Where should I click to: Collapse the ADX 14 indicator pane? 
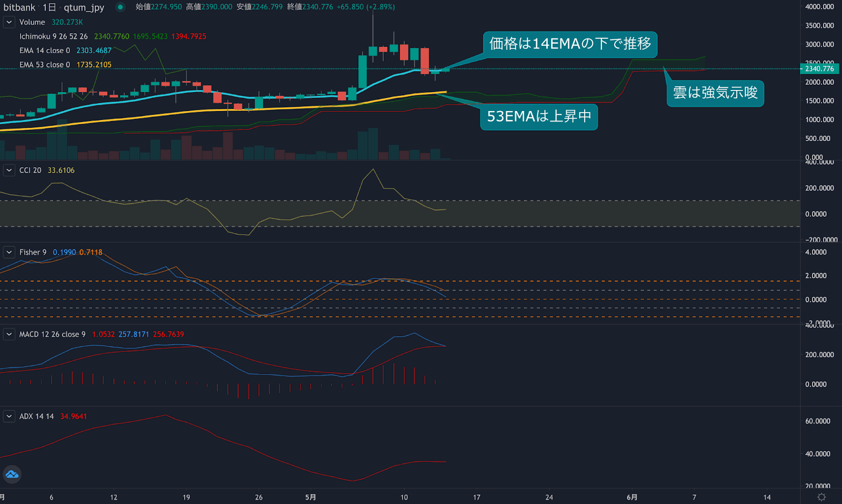(8, 416)
